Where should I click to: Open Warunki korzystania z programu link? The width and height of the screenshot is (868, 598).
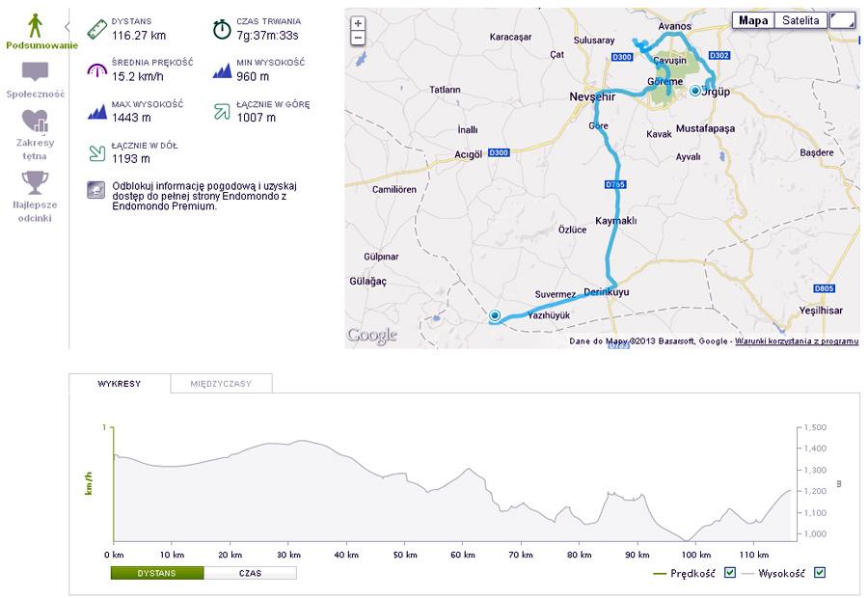coord(797,341)
